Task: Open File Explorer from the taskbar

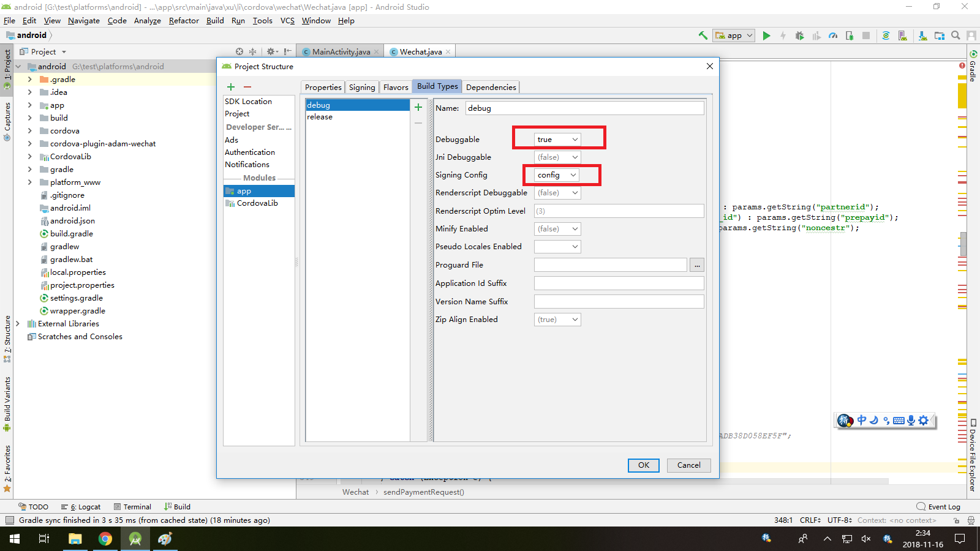Action: pyautogui.click(x=75, y=539)
